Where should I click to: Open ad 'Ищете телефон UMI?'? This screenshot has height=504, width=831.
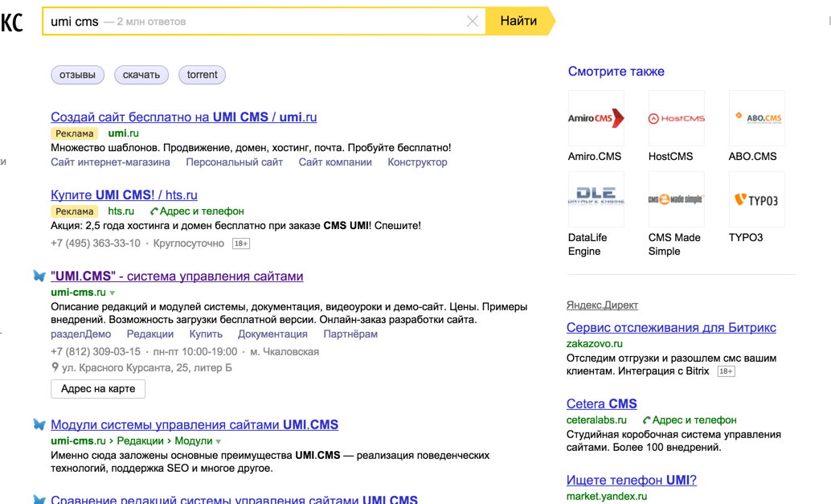[631, 480]
